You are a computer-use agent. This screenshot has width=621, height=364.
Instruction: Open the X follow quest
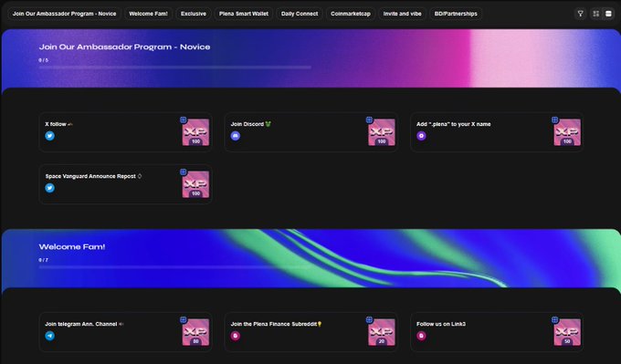(x=125, y=132)
